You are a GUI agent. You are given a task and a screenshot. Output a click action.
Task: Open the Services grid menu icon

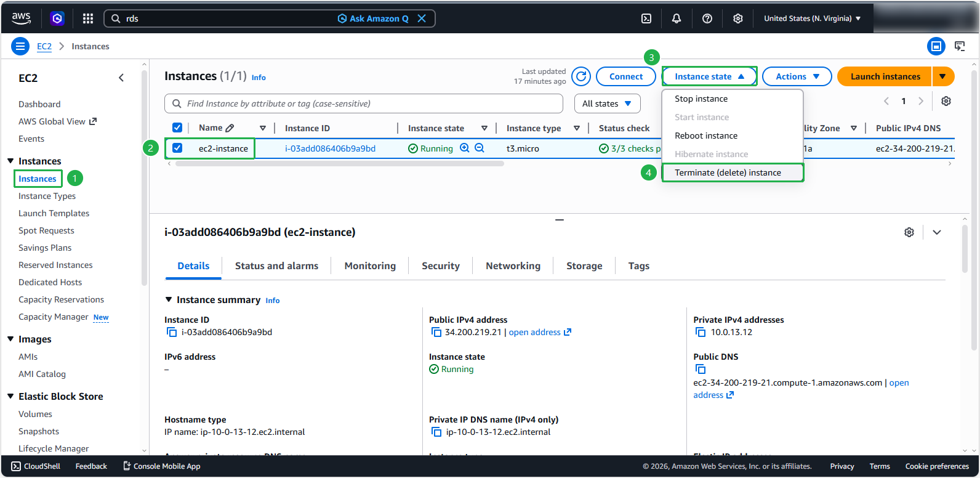[x=88, y=18]
